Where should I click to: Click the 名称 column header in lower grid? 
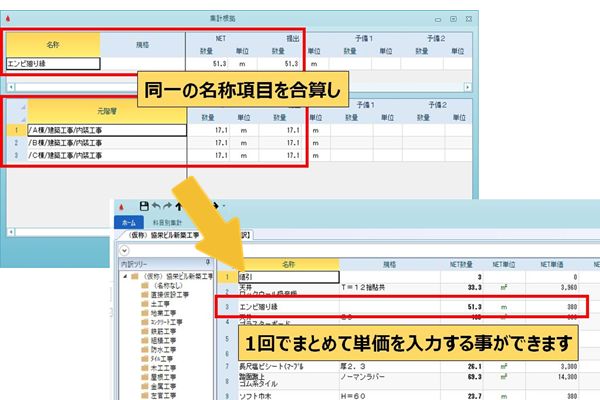[x=289, y=264]
